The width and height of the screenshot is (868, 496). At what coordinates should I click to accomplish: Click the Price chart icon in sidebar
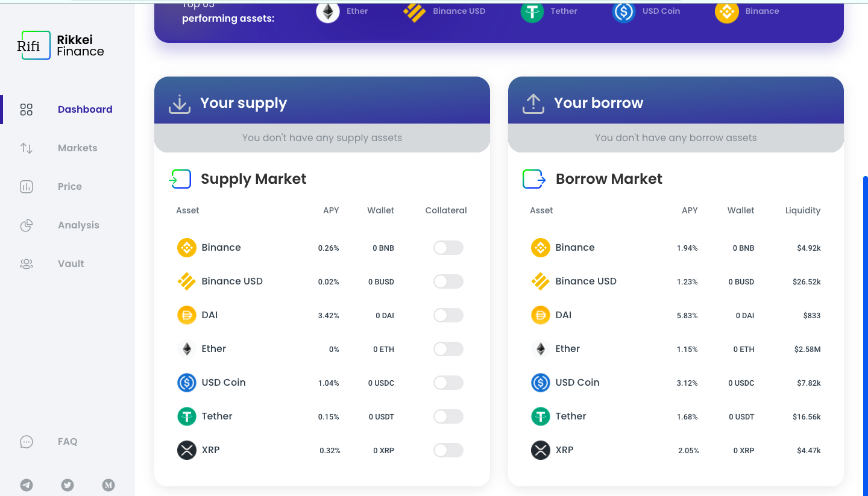click(27, 187)
